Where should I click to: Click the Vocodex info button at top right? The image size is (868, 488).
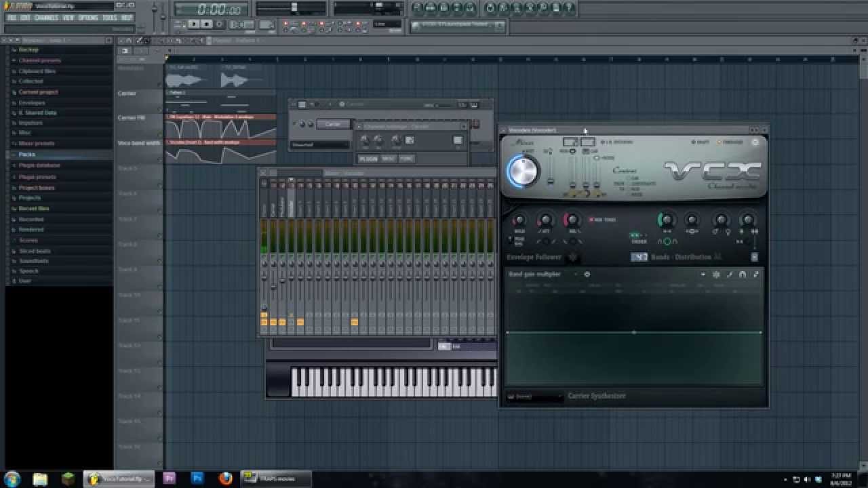pos(755,142)
